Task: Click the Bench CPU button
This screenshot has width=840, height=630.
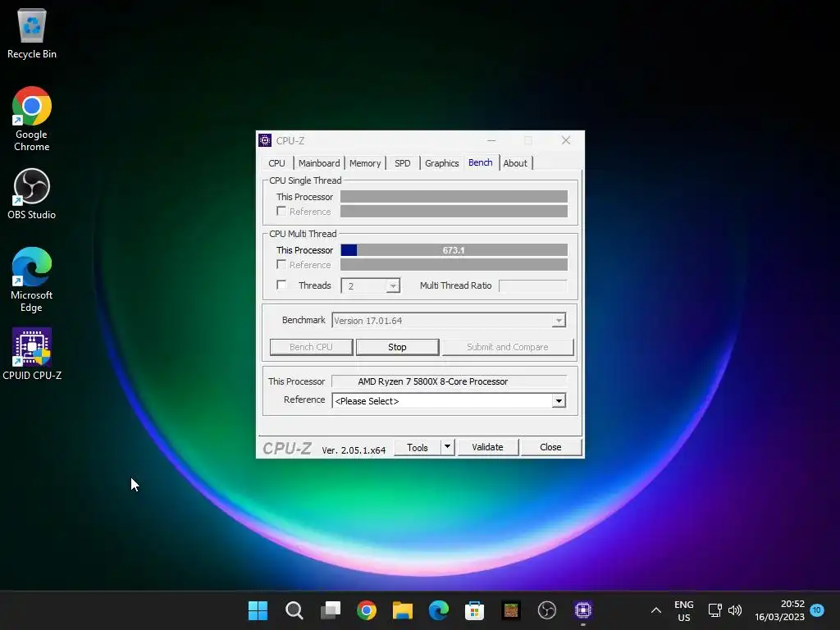Action: pos(311,347)
